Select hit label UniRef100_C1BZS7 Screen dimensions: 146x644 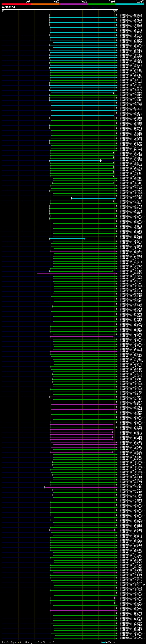131,271
